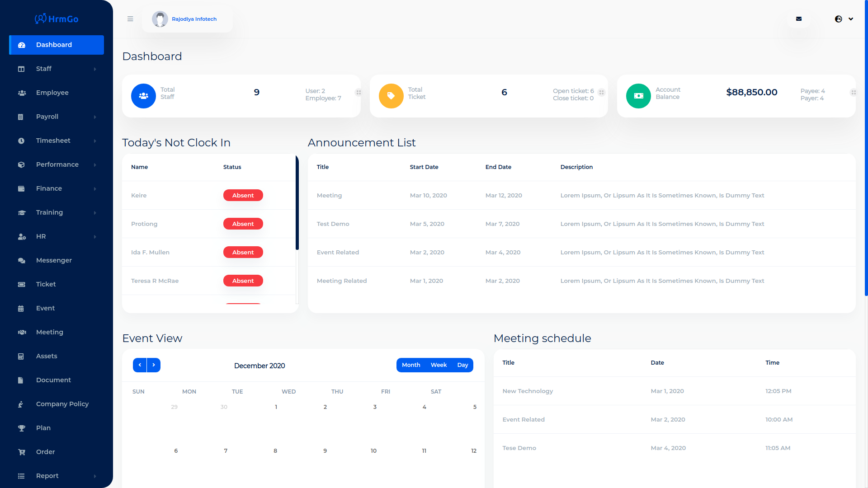Click the green Account Balance money icon
Image resolution: width=868 pixels, height=488 pixels.
tap(638, 96)
